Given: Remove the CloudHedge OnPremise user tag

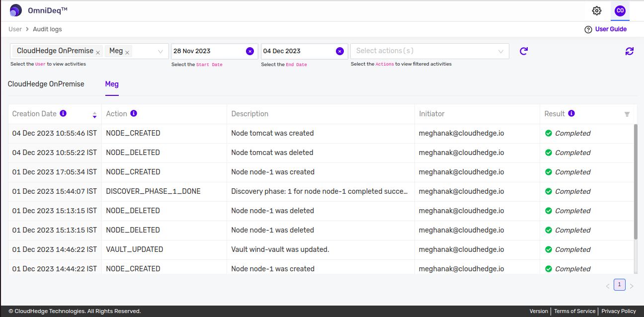Looking at the screenshot, I should coord(98,52).
